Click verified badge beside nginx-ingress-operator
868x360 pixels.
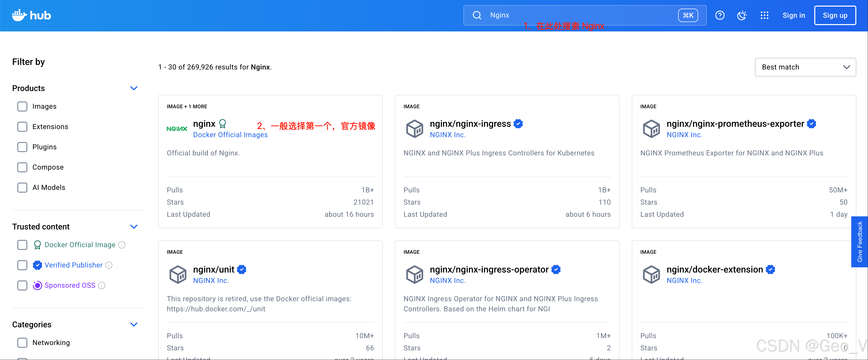[556, 269]
